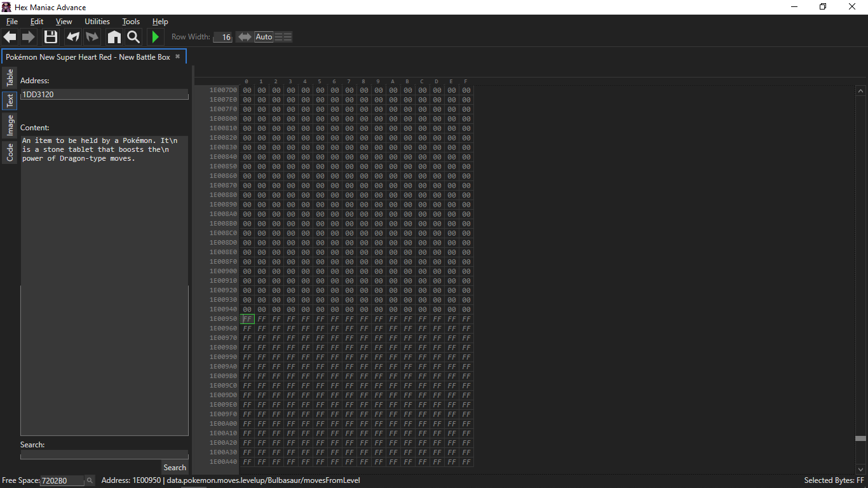Close the Pokémon New Super Heart Red tab
This screenshot has height=488, width=868.
tap(178, 57)
